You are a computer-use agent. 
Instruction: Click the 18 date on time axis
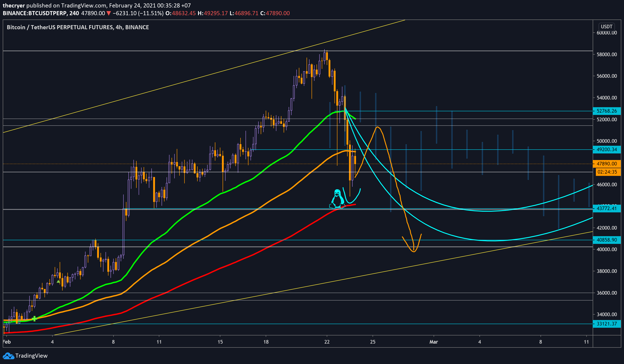[266, 342]
